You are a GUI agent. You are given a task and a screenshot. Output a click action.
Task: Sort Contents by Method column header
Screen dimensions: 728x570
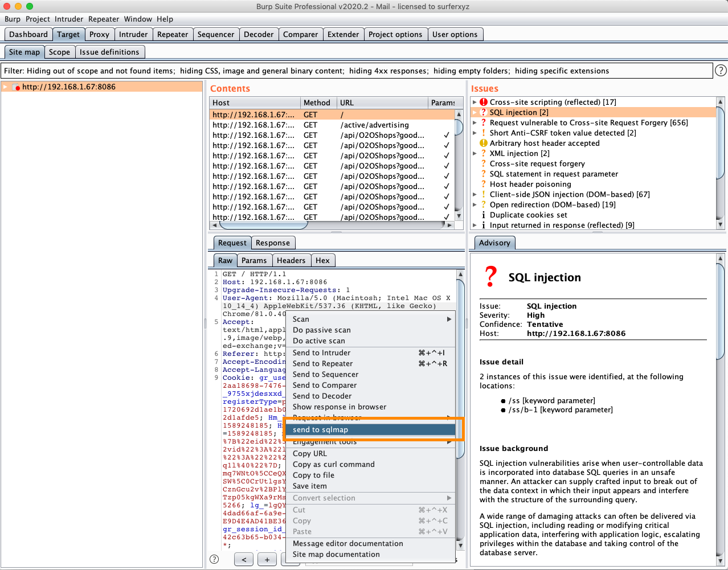click(318, 103)
